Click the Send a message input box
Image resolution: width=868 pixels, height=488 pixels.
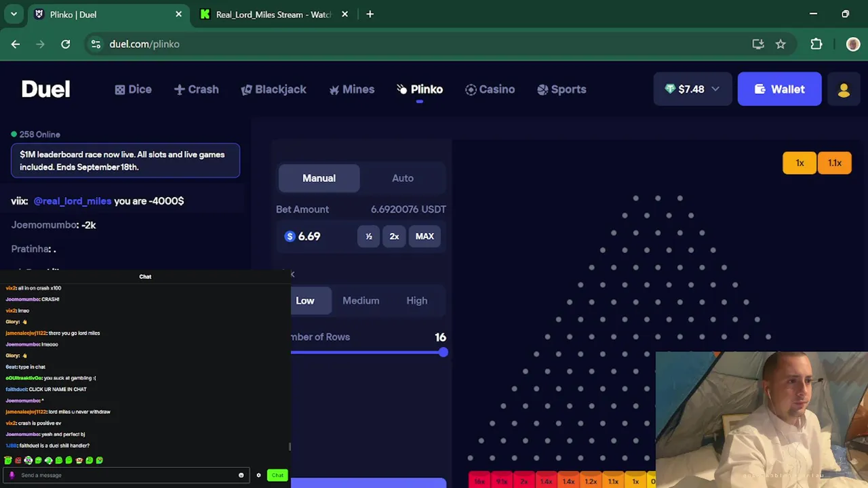pos(127,475)
